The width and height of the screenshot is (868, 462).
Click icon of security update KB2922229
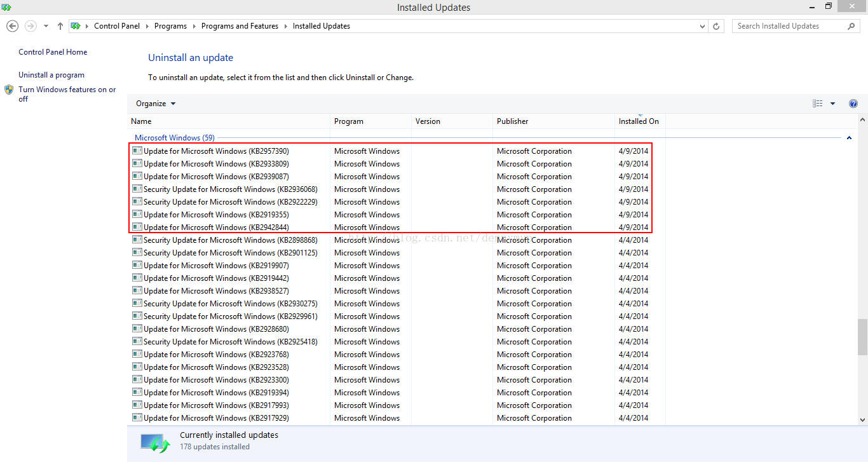click(x=137, y=201)
